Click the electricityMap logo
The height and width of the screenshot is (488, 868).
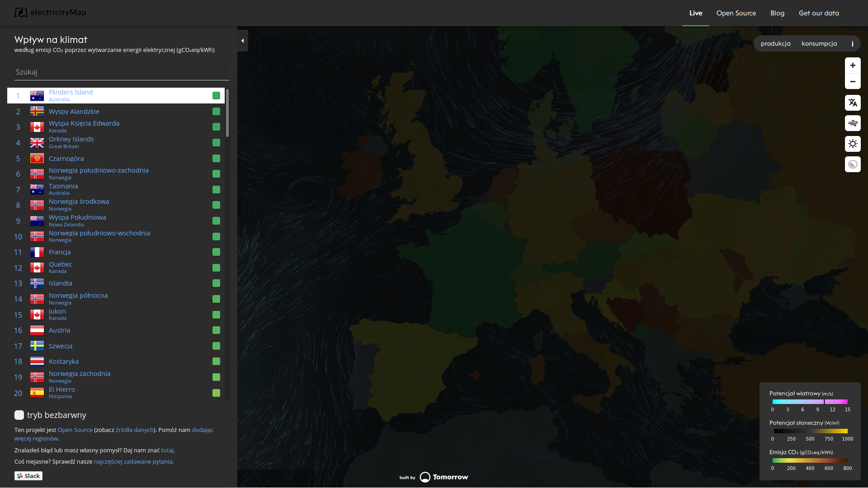(x=50, y=13)
